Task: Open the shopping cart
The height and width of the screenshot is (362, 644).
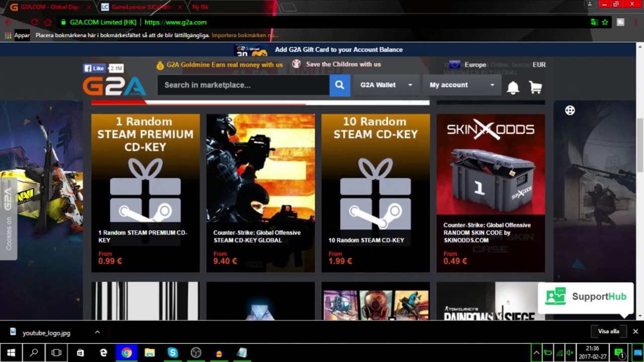Action: (535, 87)
